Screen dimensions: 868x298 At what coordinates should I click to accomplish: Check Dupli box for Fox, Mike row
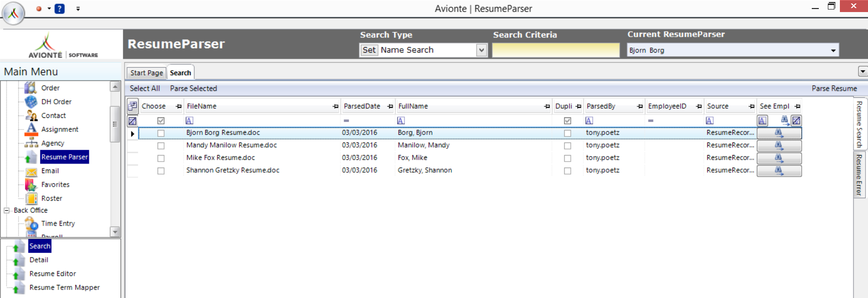pyautogui.click(x=567, y=159)
